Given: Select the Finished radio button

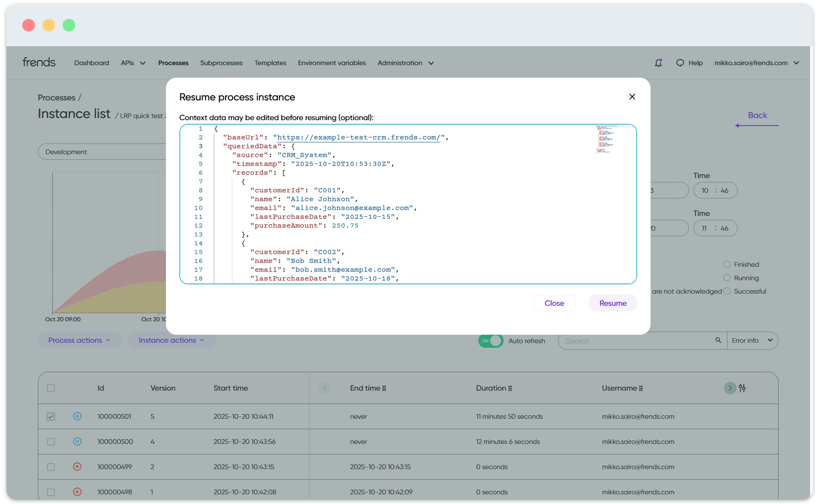Looking at the screenshot, I should [727, 264].
